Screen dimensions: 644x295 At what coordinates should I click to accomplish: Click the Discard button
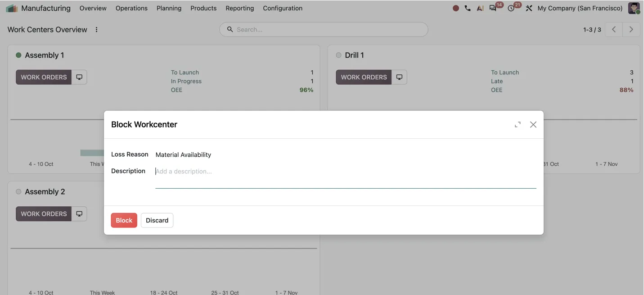[157, 220]
